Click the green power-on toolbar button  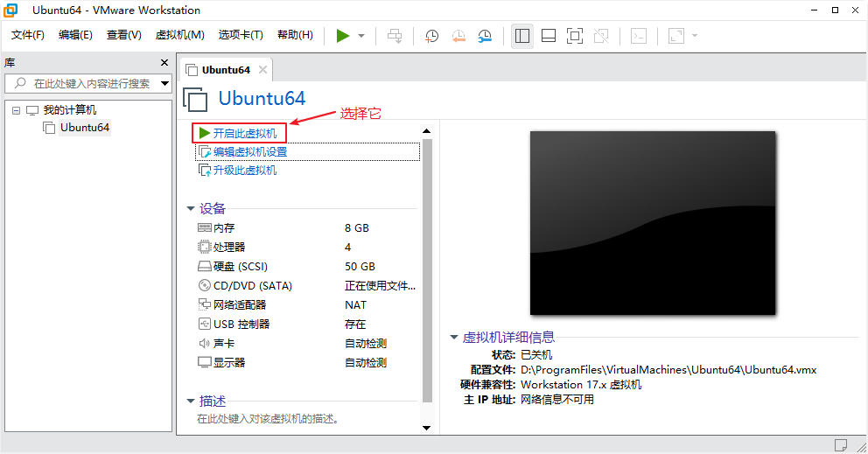(343, 36)
